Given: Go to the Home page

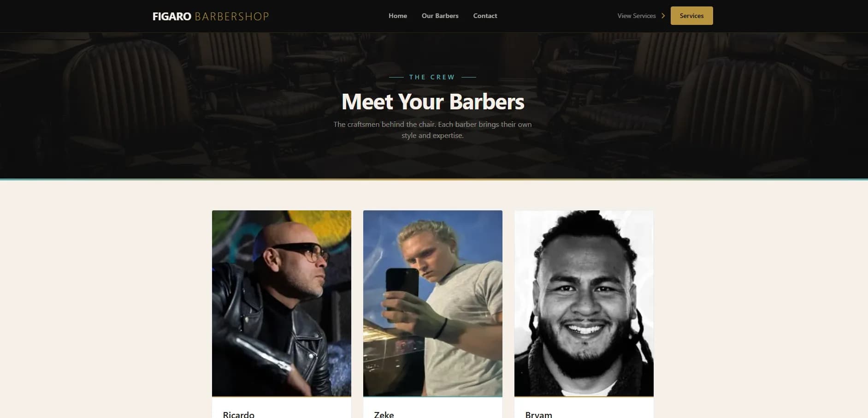Looking at the screenshot, I should [x=397, y=16].
